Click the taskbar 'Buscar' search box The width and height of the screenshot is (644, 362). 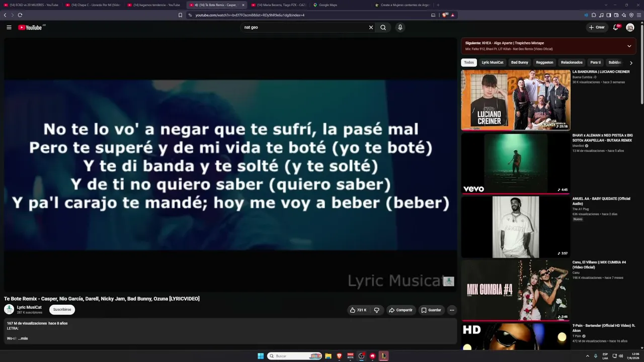pos(295,356)
